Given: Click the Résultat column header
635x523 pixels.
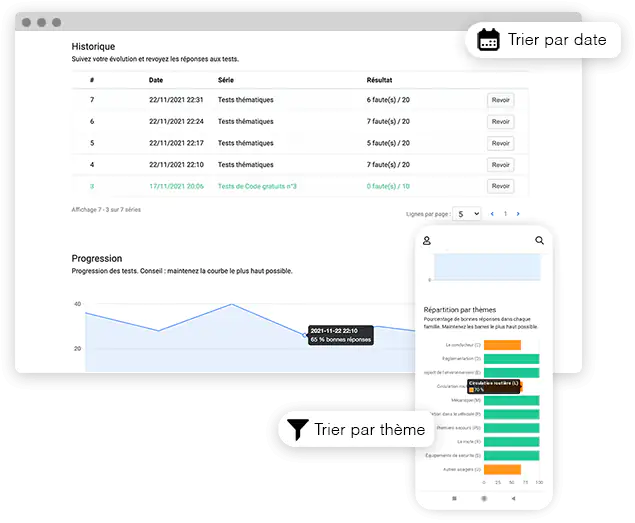Looking at the screenshot, I should (379, 80).
